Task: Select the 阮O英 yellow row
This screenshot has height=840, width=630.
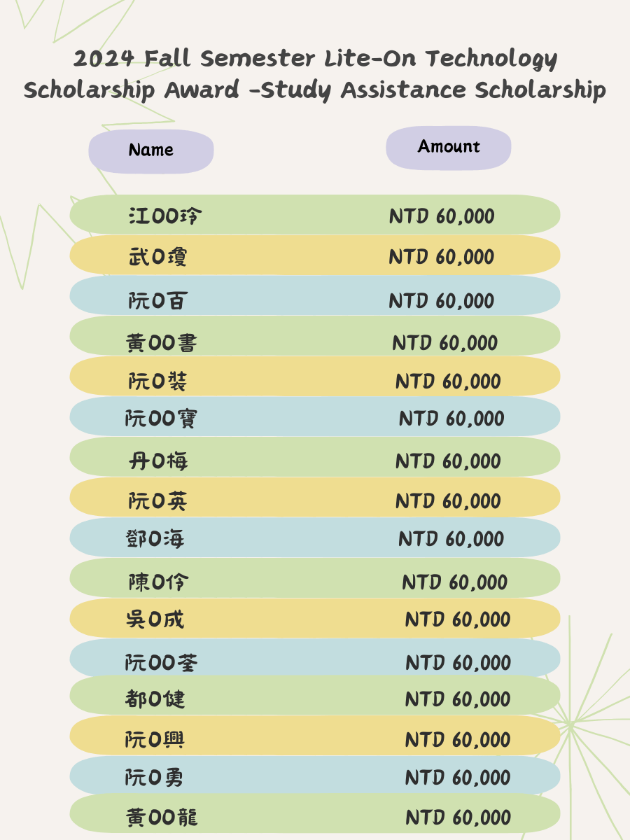Action: [x=315, y=498]
